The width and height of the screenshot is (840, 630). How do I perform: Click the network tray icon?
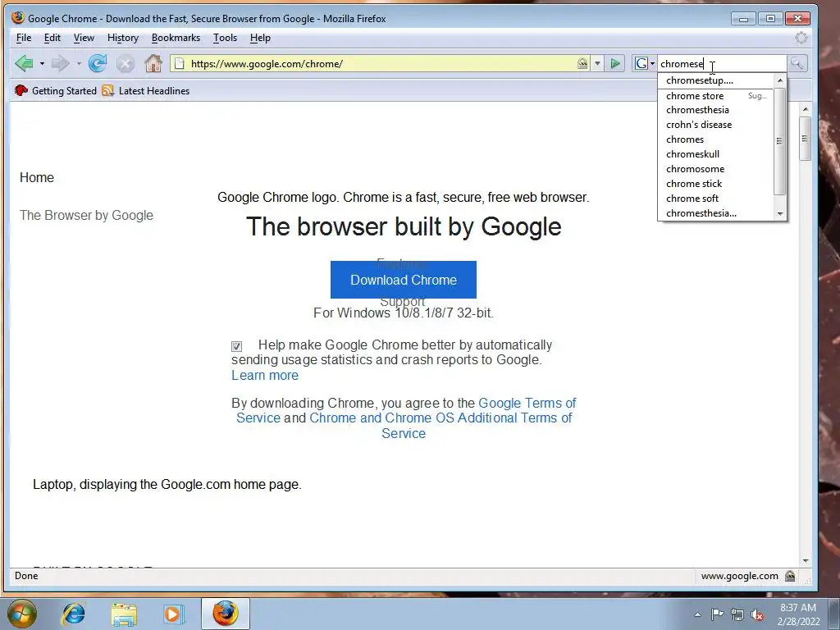pyautogui.click(x=737, y=614)
